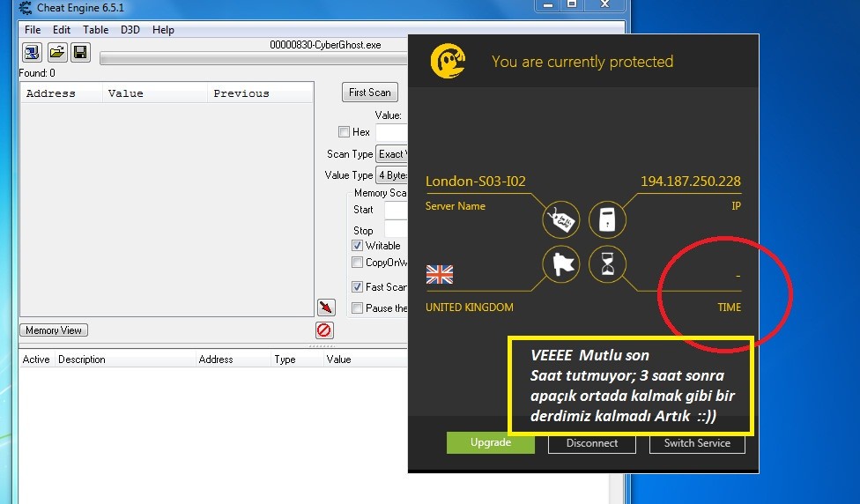Click the Start memory address field

click(396, 210)
